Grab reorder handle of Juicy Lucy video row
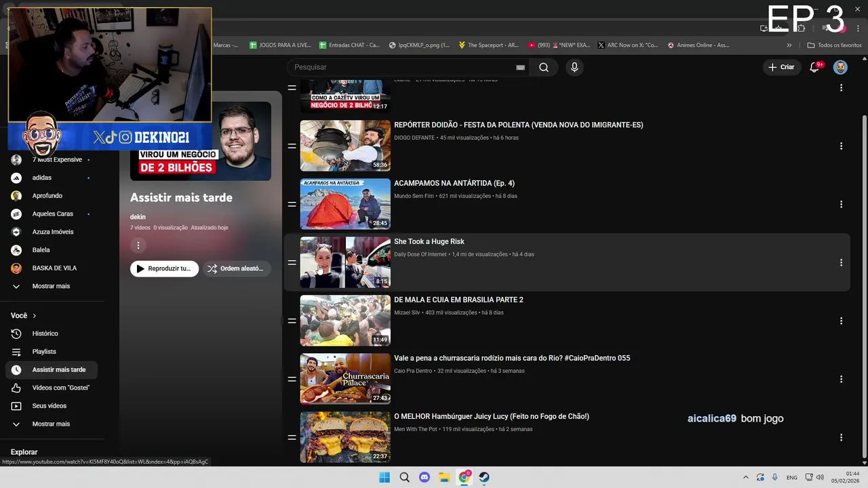 pos(292,437)
